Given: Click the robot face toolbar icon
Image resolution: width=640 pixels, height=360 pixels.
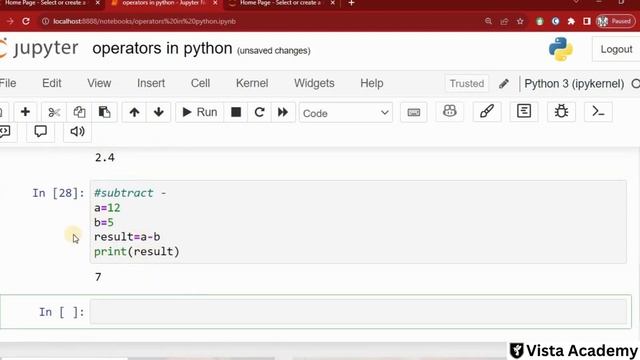Looking at the screenshot, I should [x=449, y=111].
